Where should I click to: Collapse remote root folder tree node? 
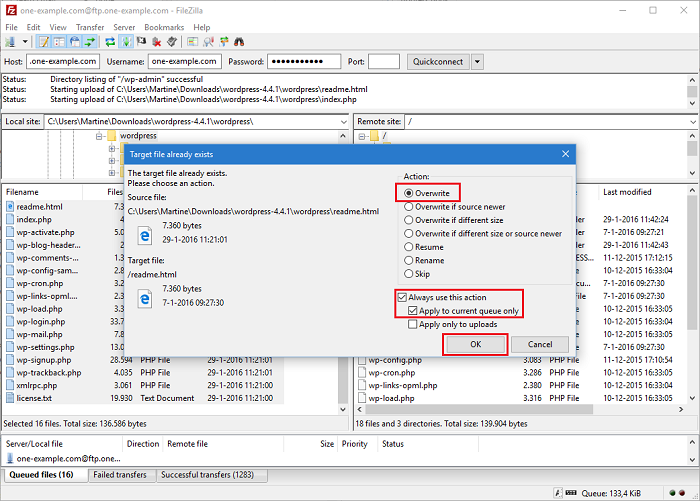[x=362, y=136]
